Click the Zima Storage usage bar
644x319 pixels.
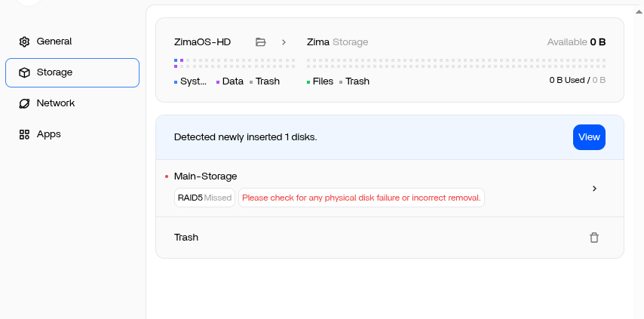pyautogui.click(x=456, y=63)
